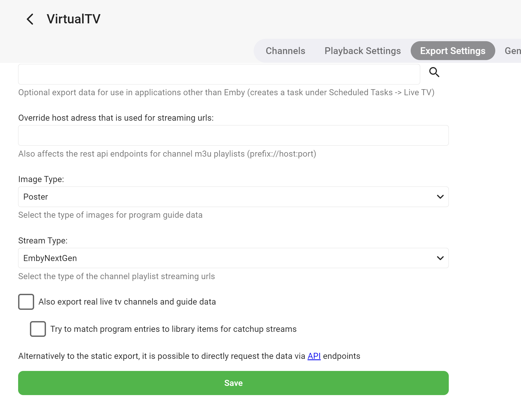
Task: Open the partially visible Gen tab
Action: 513,51
